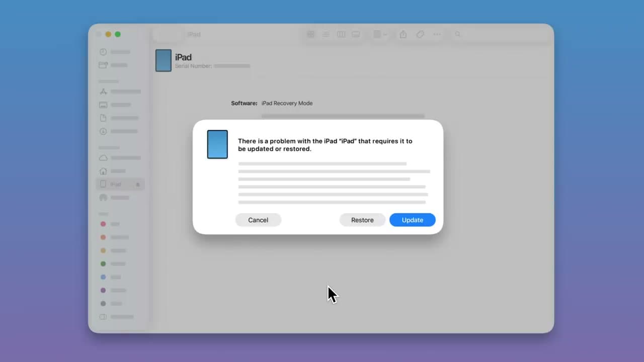The width and height of the screenshot is (644, 362).
Task: Click the Update button in the dialog
Action: coord(412,220)
